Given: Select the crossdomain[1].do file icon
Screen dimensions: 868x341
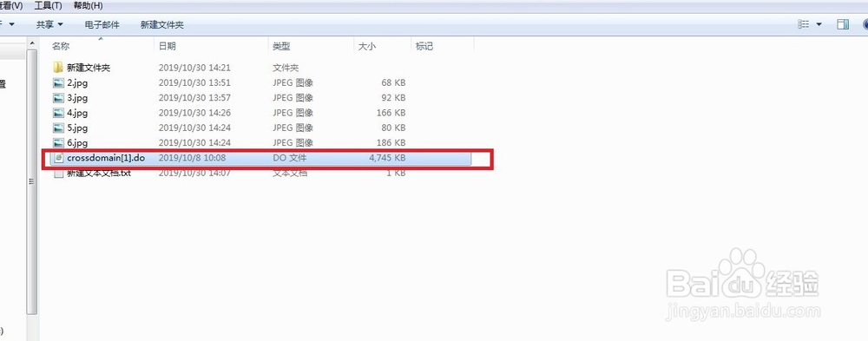Looking at the screenshot, I should click(x=59, y=158).
